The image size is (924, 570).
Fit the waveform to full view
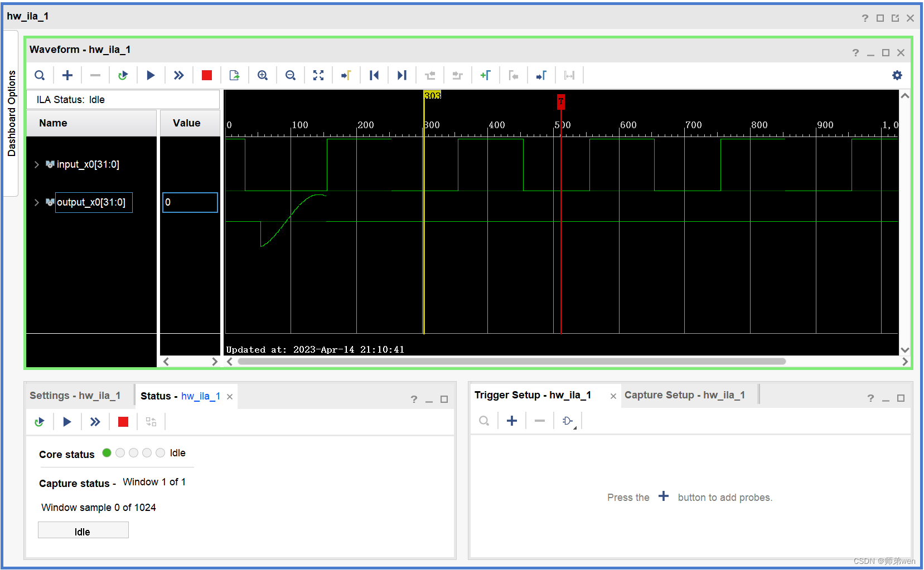coord(318,75)
